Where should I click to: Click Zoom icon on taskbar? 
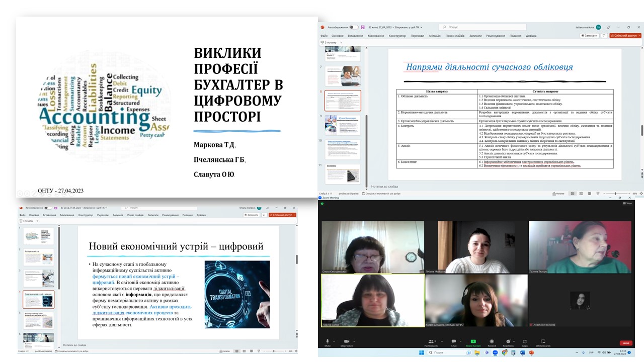tap(495, 352)
